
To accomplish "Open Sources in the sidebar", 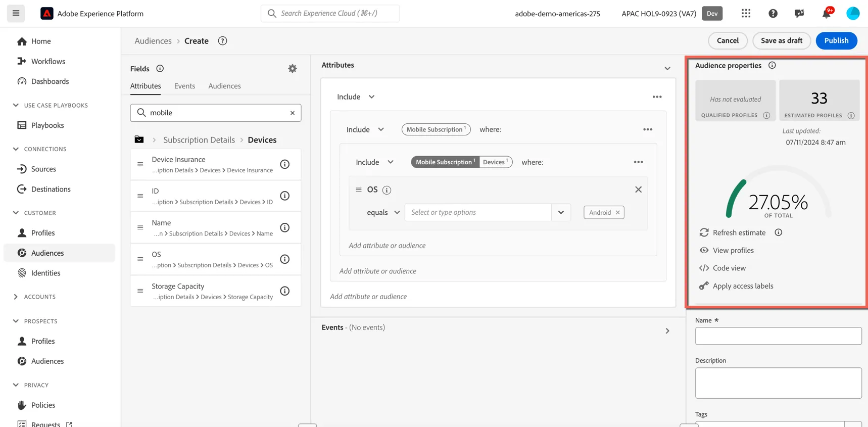I will point(43,169).
